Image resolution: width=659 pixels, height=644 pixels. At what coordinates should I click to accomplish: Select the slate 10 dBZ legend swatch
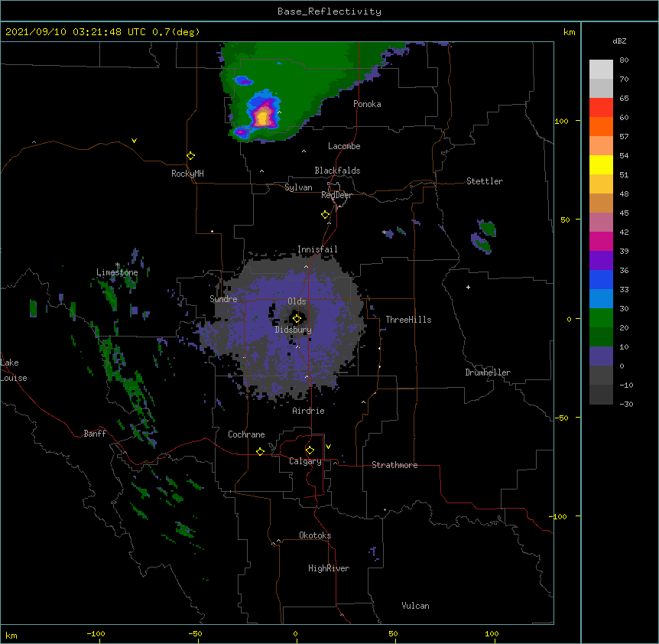click(601, 356)
